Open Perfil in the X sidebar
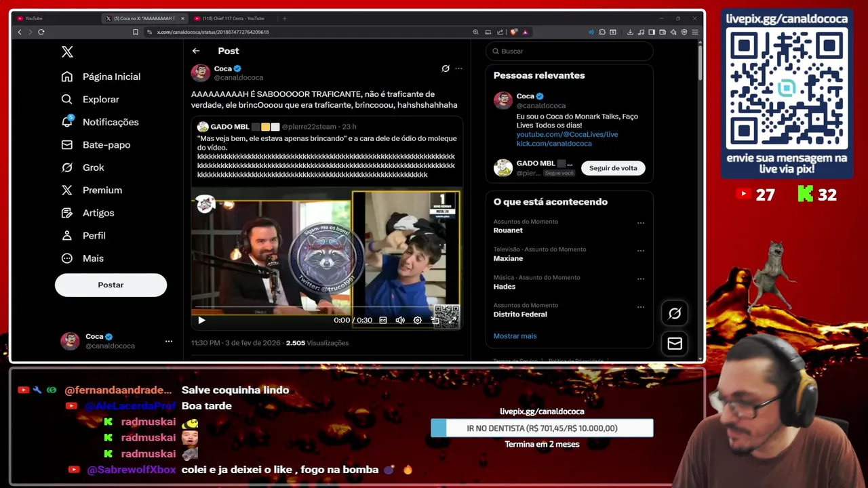This screenshot has width=868, height=488. coord(83,236)
